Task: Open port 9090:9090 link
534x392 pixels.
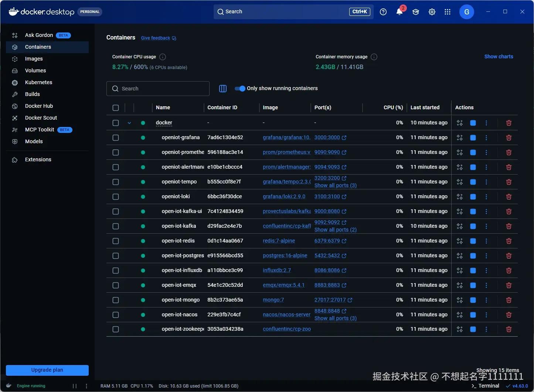Action: (330, 152)
